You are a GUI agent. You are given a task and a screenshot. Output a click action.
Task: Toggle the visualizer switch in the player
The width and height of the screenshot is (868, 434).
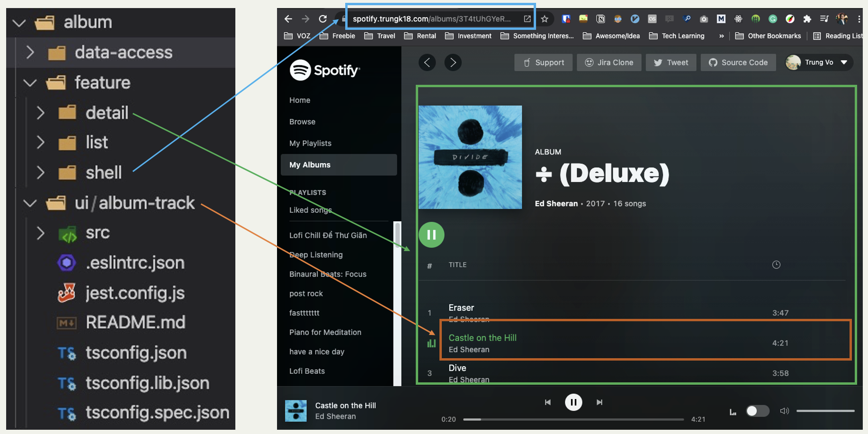tap(757, 411)
